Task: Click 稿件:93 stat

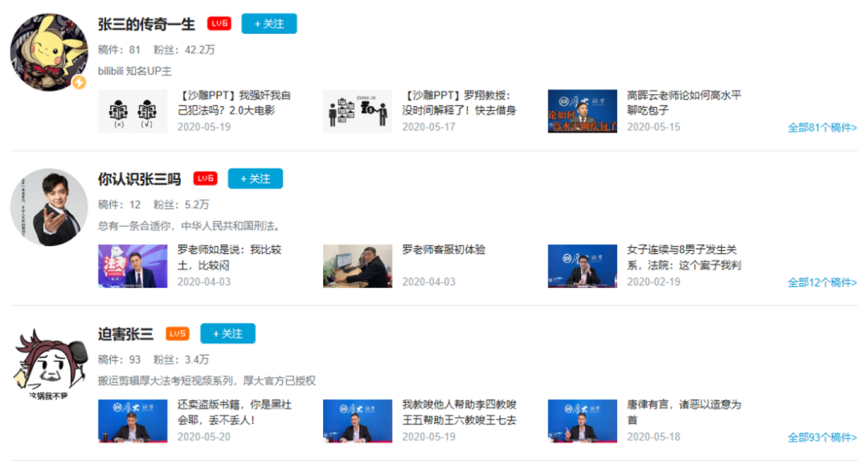Action: (119, 360)
